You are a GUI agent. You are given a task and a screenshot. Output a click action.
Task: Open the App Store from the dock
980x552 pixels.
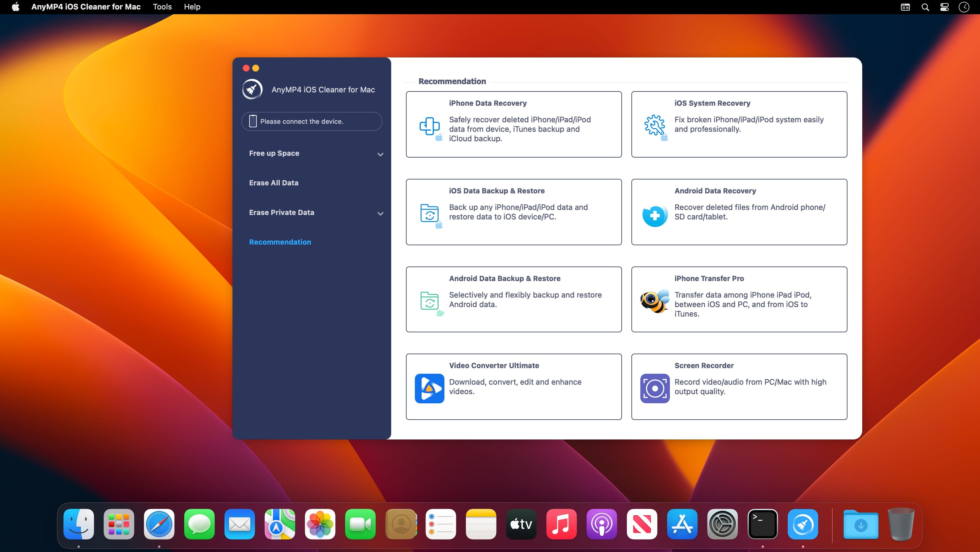tap(682, 524)
